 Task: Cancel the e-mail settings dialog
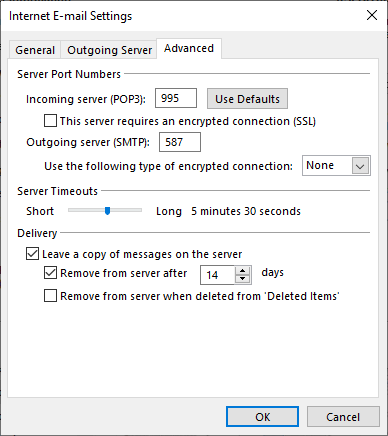[343, 417]
